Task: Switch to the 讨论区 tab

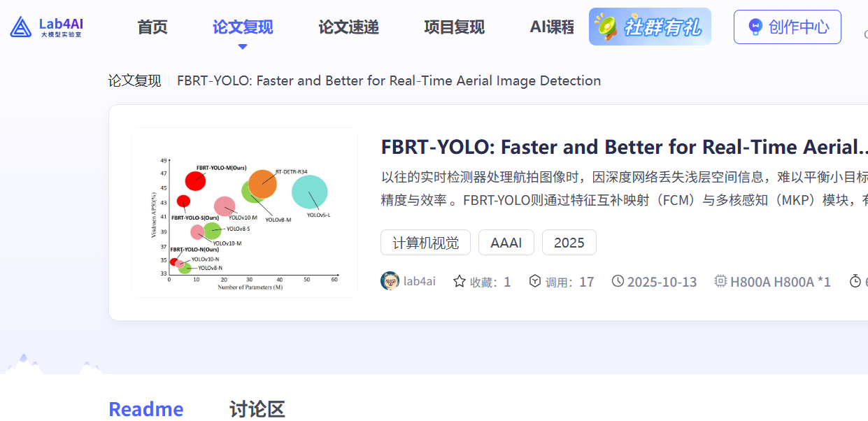Action: click(x=256, y=408)
